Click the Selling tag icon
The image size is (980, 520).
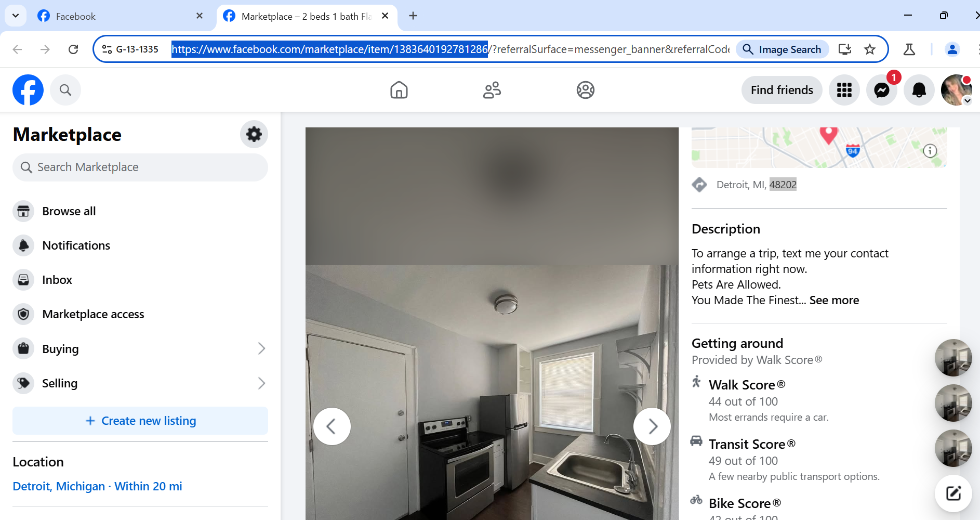[x=23, y=383]
